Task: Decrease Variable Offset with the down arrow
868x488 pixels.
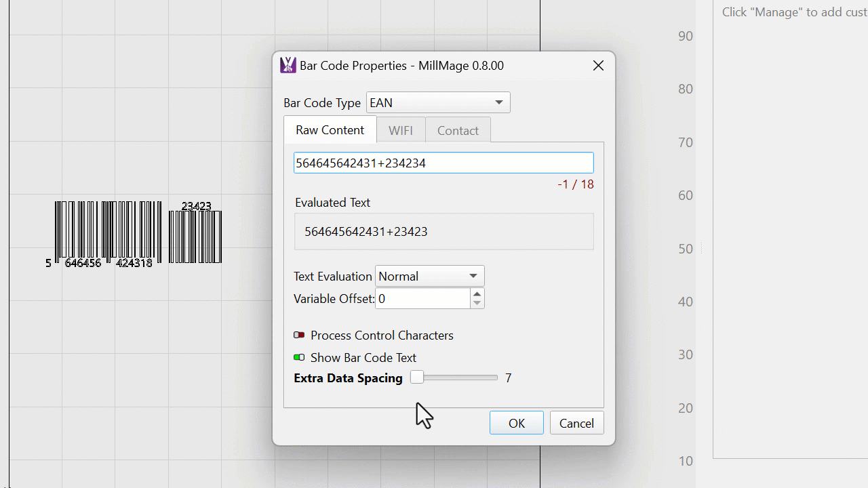Action: [477, 303]
